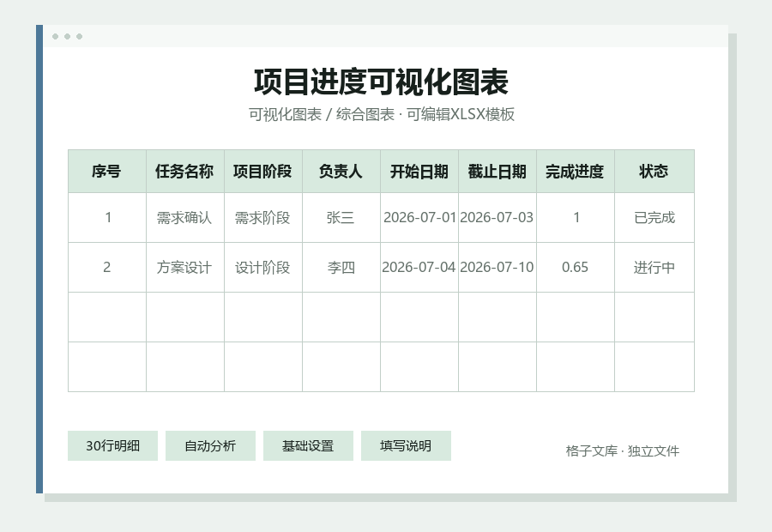Screen dimensions: 772x532
Task: Select the 已完成 status cell
Action: click(x=654, y=217)
